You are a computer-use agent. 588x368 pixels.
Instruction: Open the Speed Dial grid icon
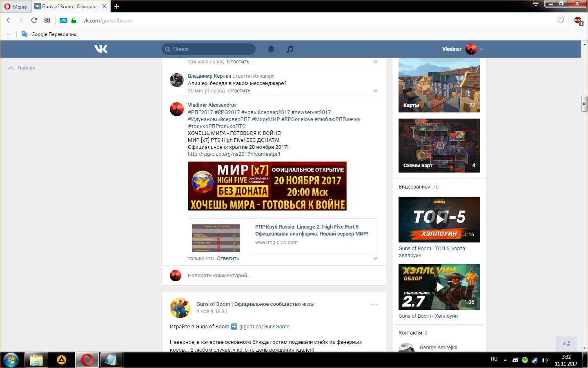[47, 20]
